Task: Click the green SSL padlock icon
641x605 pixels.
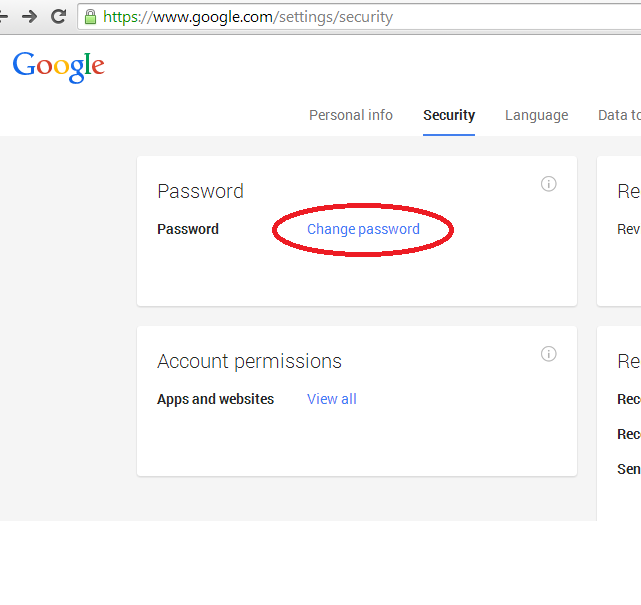Action: [x=90, y=17]
